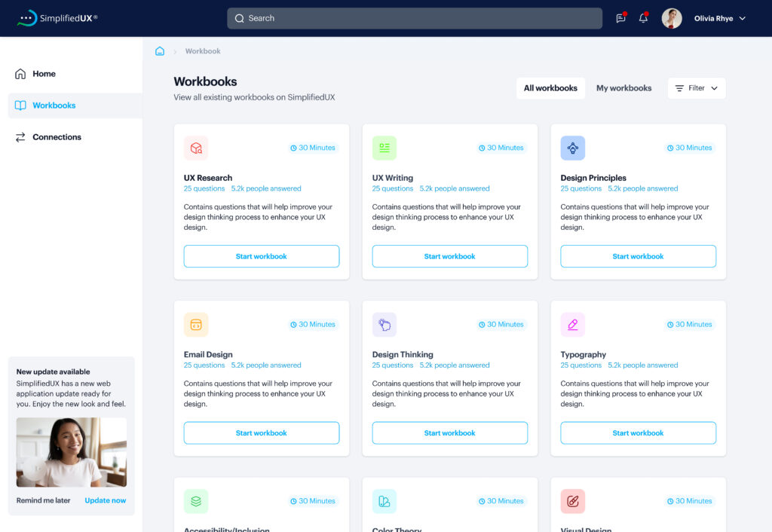Click the Filter lines icon
The image size is (772, 532).
pos(679,88)
